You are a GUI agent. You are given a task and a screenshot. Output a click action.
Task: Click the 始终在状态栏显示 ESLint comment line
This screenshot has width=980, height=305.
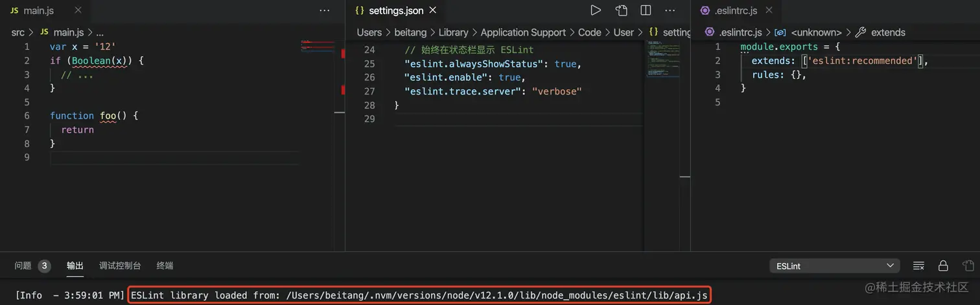pos(469,50)
